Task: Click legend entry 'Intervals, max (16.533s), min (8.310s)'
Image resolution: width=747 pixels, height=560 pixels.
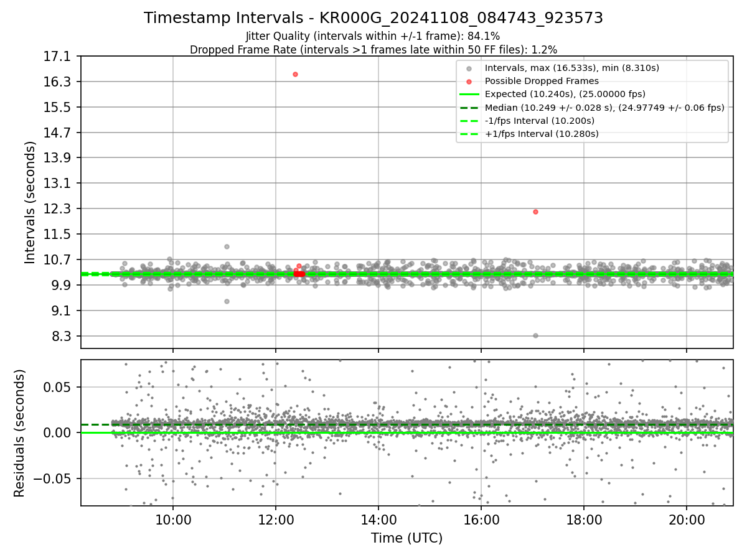Action: tap(571, 68)
